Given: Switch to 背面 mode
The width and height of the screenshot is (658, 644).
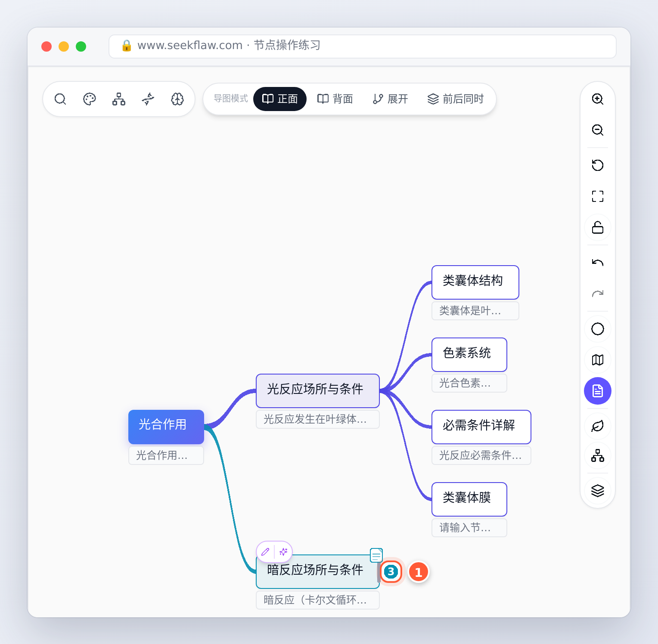Looking at the screenshot, I should click(335, 99).
